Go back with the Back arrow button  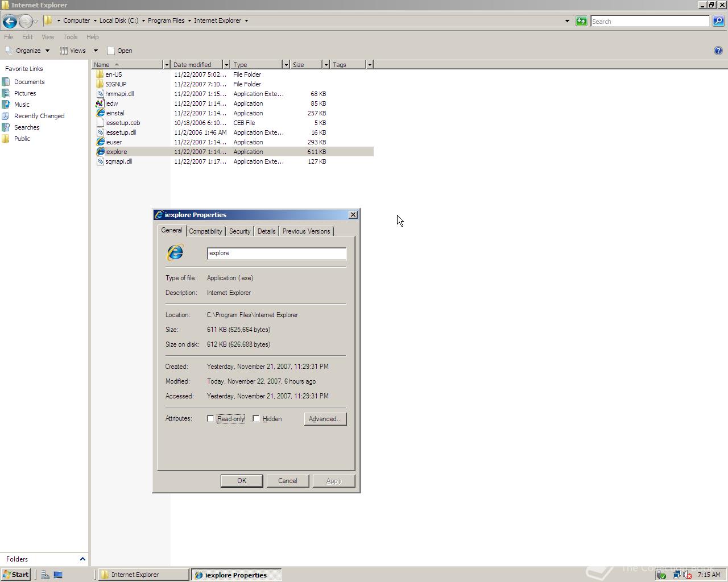[x=10, y=22]
